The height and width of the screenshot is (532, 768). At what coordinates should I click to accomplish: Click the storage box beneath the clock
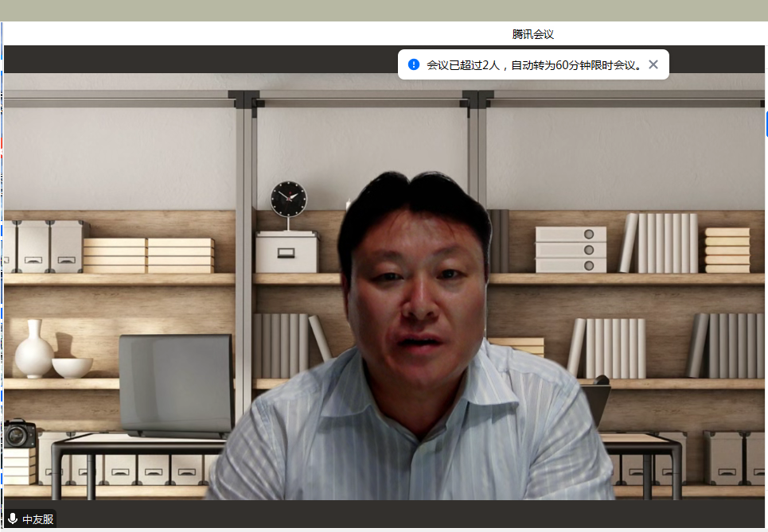(x=287, y=253)
